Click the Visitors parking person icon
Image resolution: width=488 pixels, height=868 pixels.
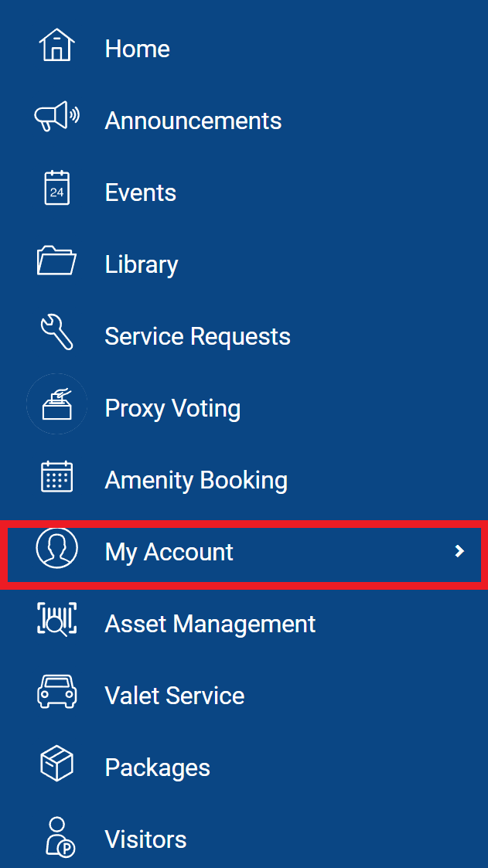60,836
